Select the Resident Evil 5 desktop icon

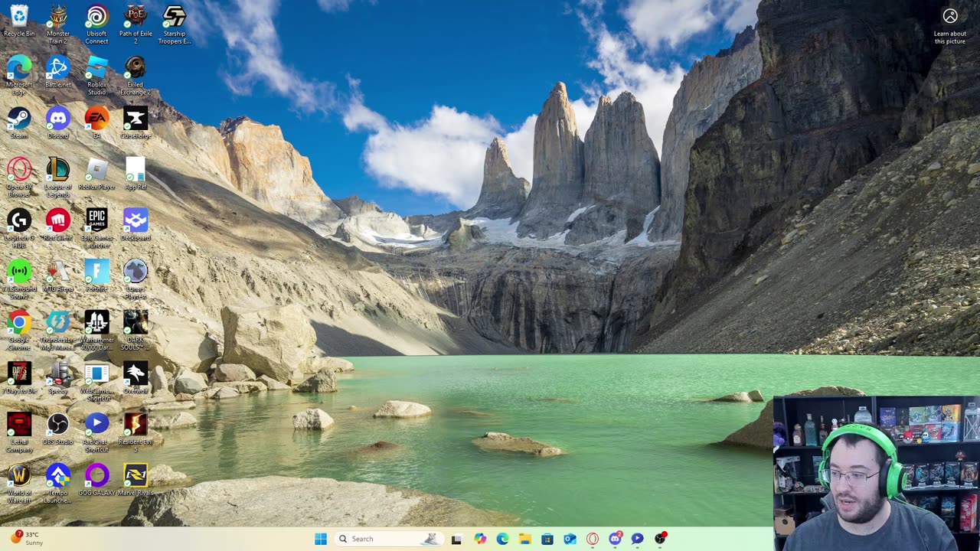click(x=136, y=432)
